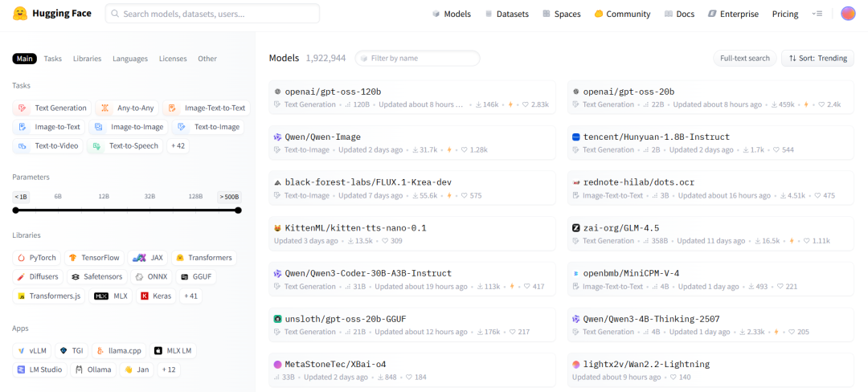
Task: Filter by PyTorch library
Action: (x=36, y=258)
